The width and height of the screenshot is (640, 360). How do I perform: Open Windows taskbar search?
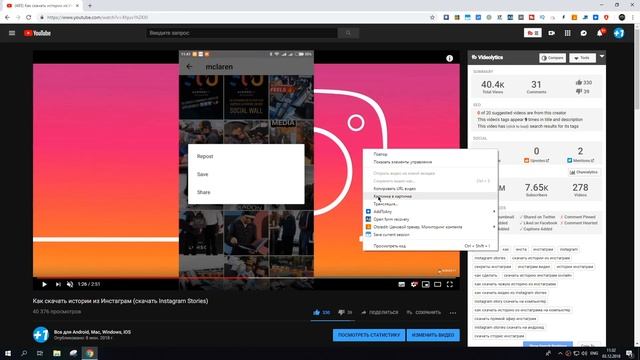[24, 353]
